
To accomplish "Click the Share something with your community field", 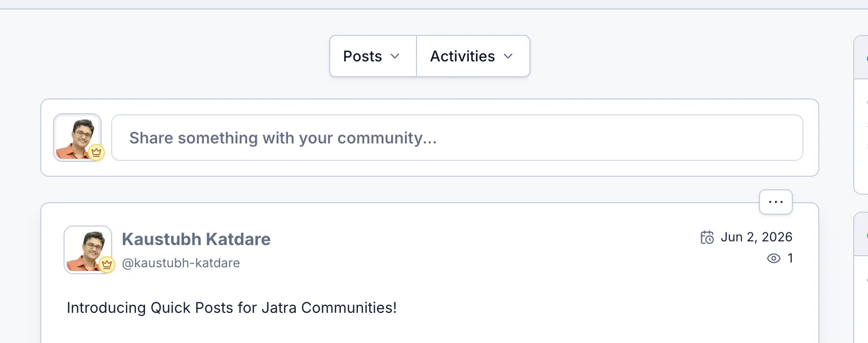I will (457, 138).
